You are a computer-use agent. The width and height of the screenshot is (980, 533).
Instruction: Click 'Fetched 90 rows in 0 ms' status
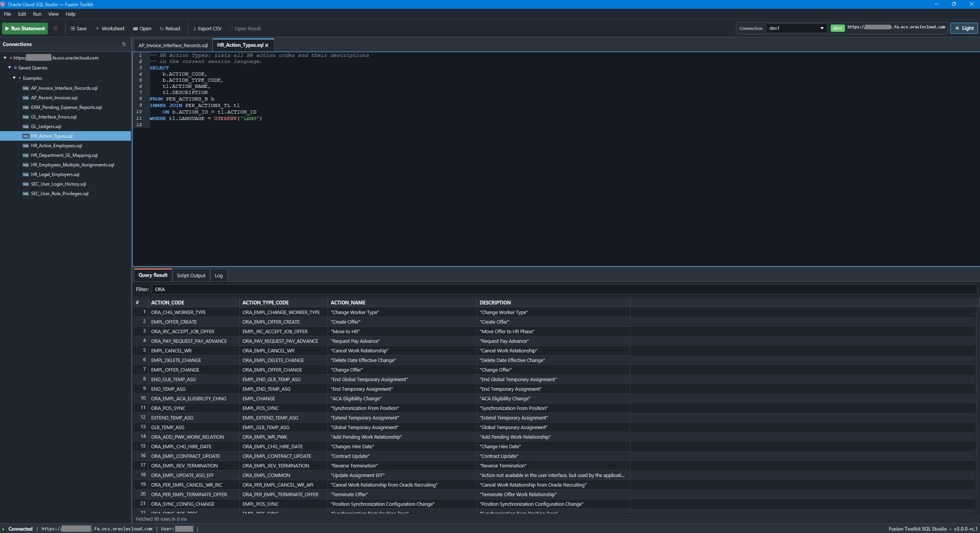(x=161, y=519)
